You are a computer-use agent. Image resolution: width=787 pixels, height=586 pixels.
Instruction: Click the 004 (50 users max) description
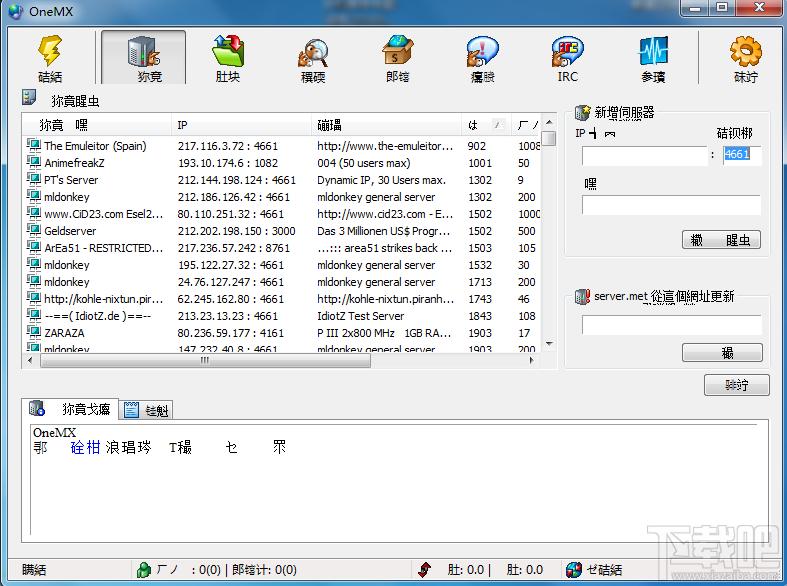[x=363, y=163]
